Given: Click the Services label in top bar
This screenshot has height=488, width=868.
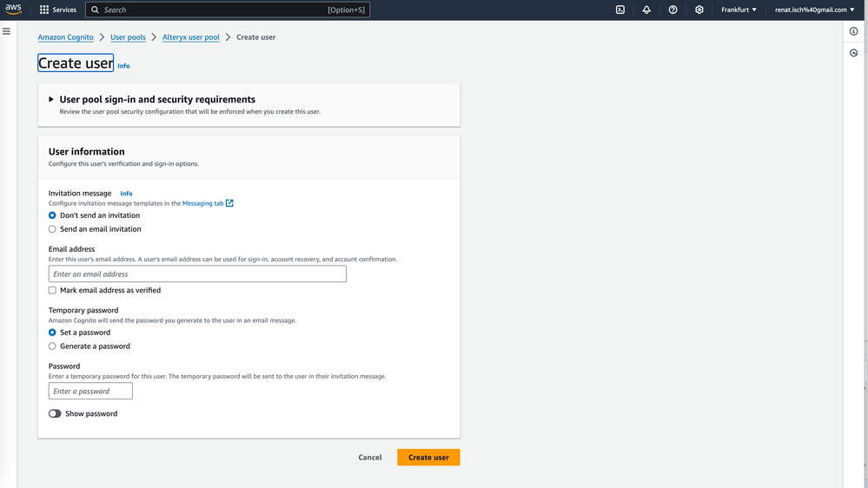Looking at the screenshot, I should pos(64,10).
